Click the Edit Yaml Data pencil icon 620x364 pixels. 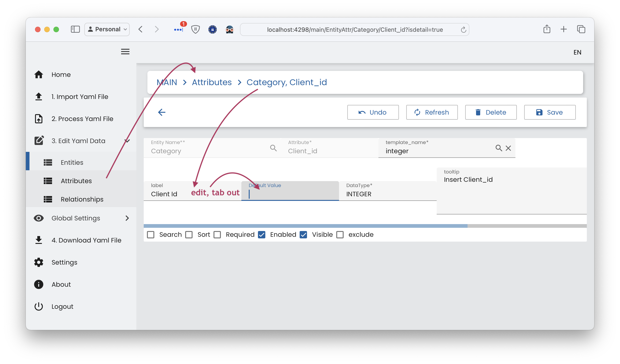[x=39, y=141]
